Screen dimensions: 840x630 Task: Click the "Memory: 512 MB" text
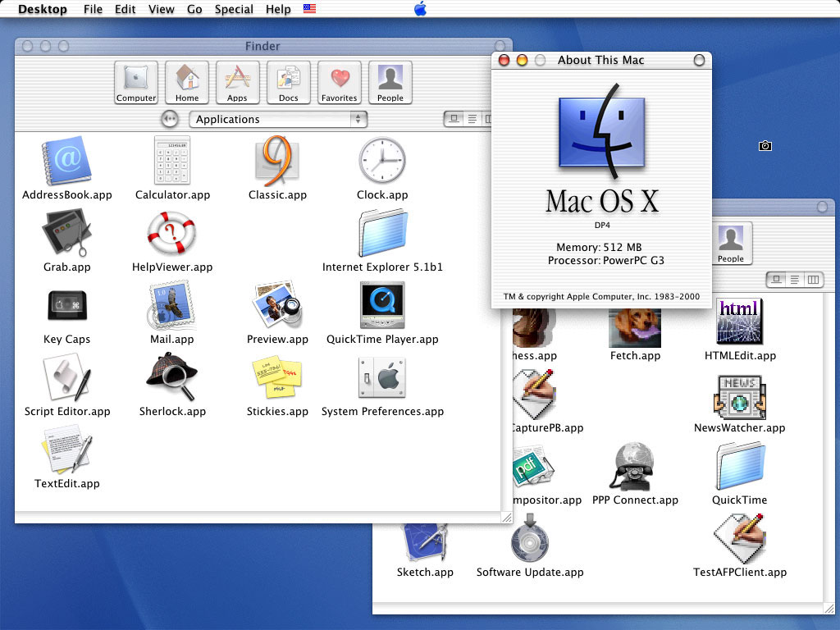599,247
